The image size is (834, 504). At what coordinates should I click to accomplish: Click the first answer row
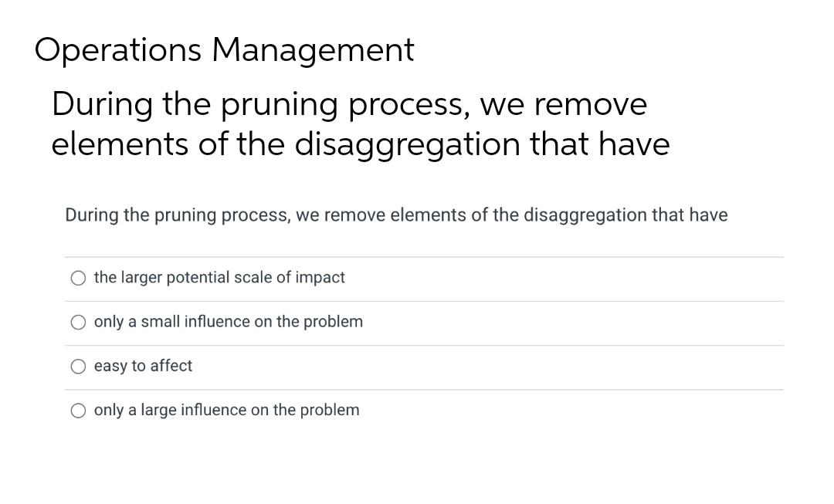[x=425, y=278]
